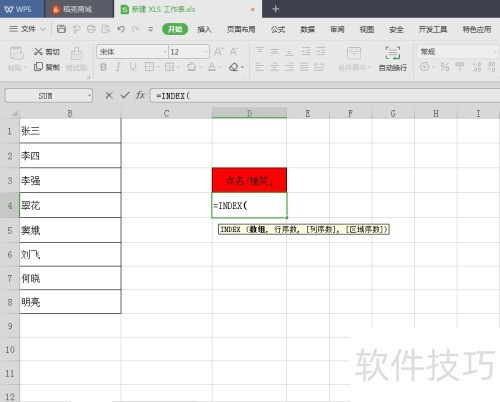Screen dimensions: 500x402
Task: Toggle Italic formatting
Action: pos(118,67)
